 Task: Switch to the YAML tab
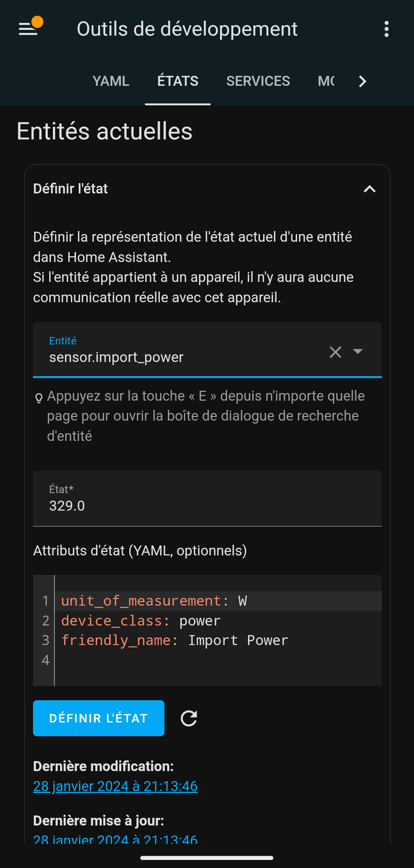(x=111, y=81)
